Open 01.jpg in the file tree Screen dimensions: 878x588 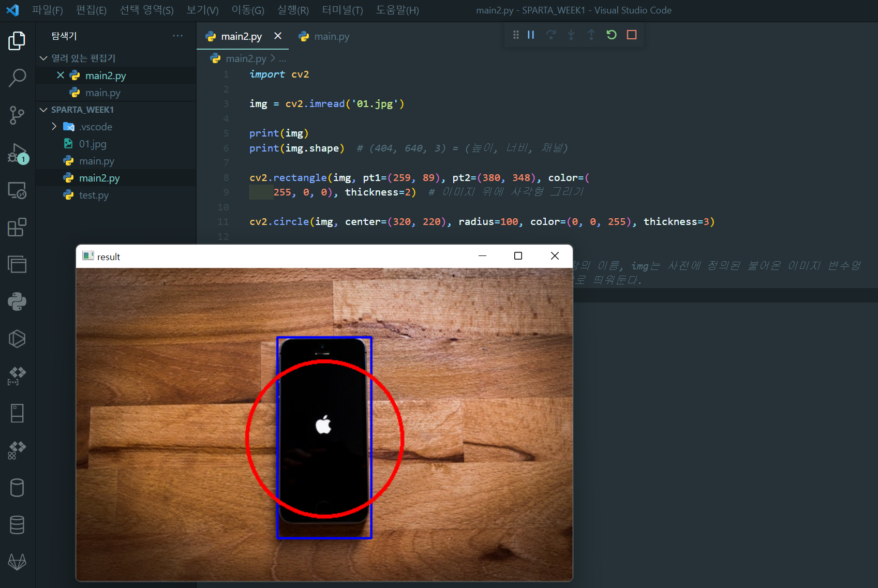[93, 144]
